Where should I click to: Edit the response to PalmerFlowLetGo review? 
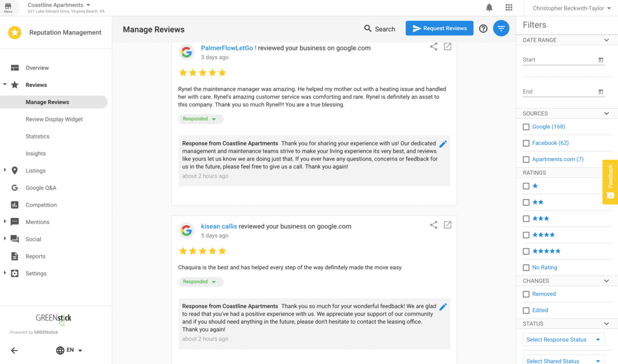coord(443,144)
